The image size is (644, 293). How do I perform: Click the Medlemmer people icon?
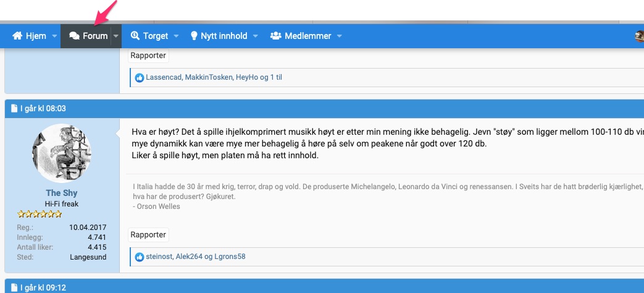[275, 36]
